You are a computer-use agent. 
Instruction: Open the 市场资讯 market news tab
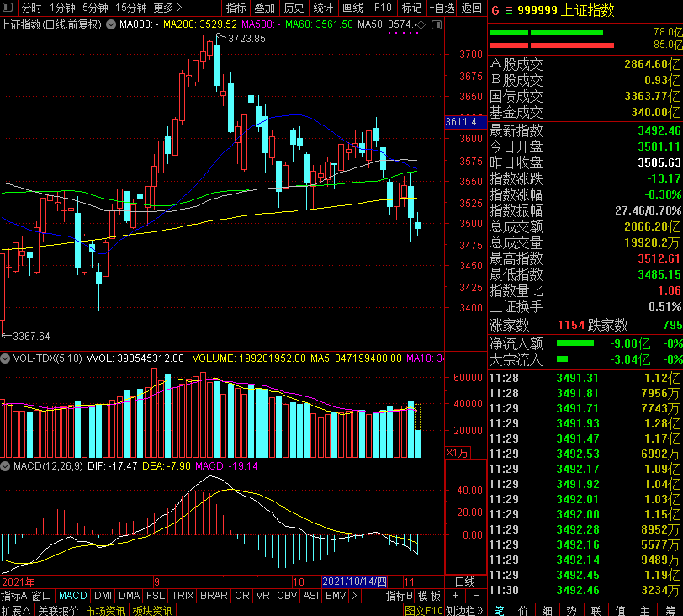[x=105, y=610]
